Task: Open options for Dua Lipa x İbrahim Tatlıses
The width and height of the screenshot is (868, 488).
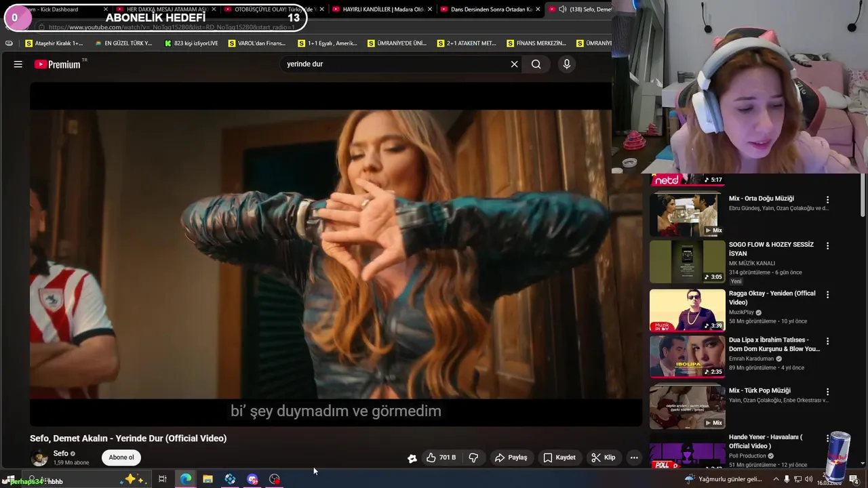Action: (x=827, y=342)
